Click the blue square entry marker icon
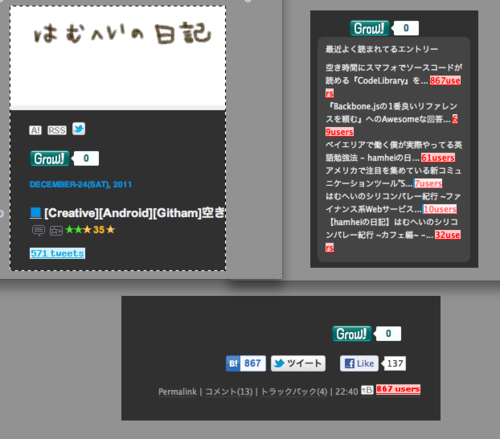Screen dimensions: 500x439 [36, 213]
